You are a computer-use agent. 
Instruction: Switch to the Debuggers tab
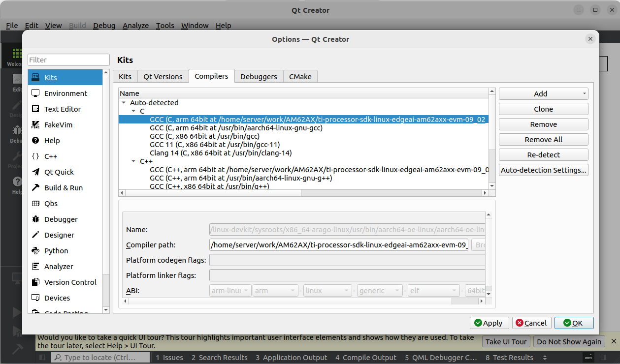coord(259,76)
